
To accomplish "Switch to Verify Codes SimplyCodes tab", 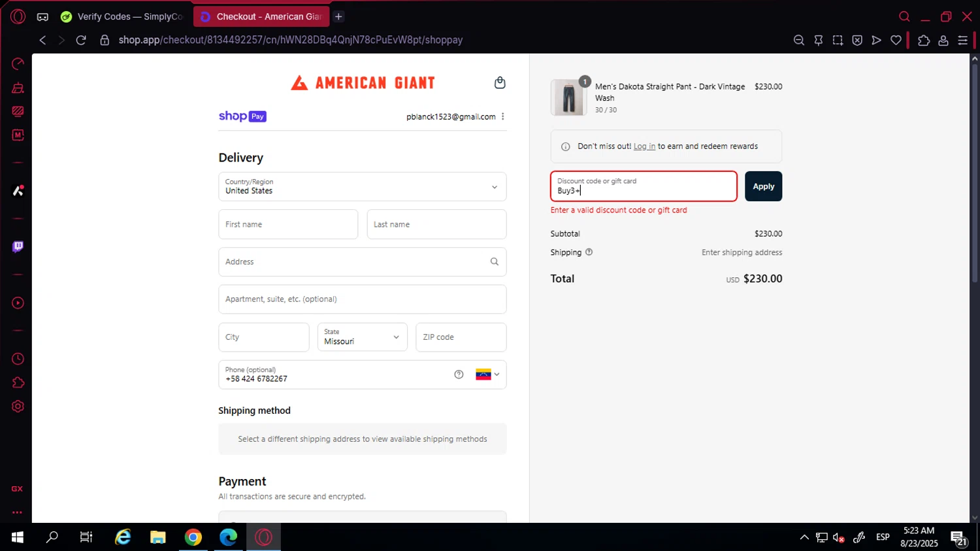I will [122, 16].
